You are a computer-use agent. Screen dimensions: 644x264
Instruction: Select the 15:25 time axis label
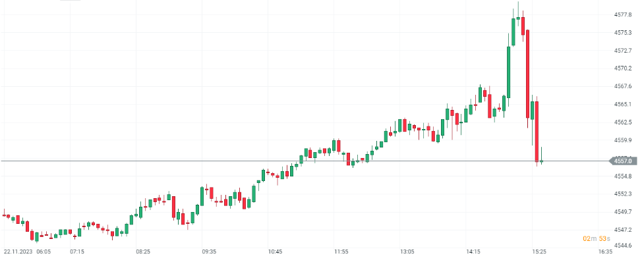(x=539, y=251)
